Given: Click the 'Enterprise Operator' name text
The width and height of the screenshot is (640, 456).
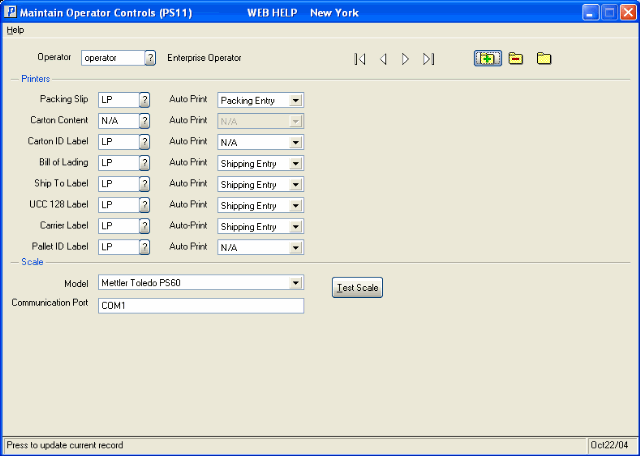Looking at the screenshot, I should [x=204, y=58].
